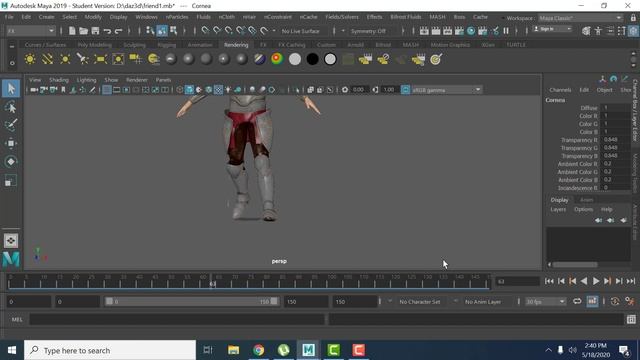This screenshot has height=360, width=640.
Task: Jump to start of playback range
Action: click(x=549, y=281)
